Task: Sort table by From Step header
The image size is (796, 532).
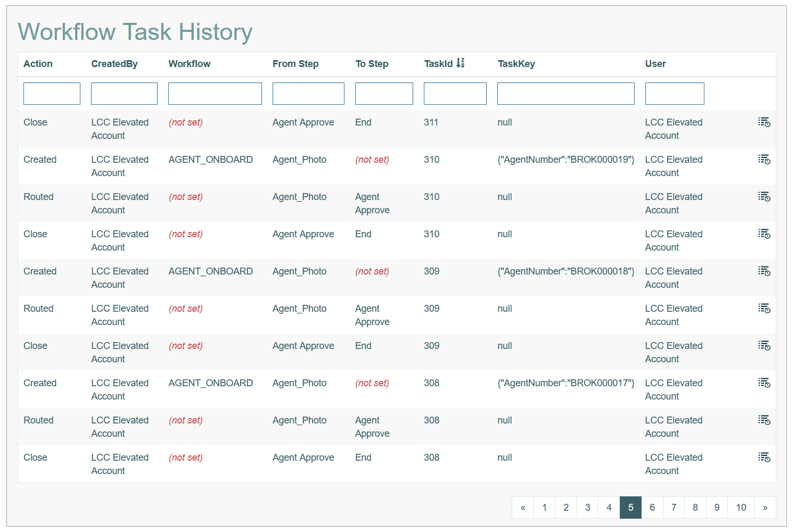Action: coord(296,64)
